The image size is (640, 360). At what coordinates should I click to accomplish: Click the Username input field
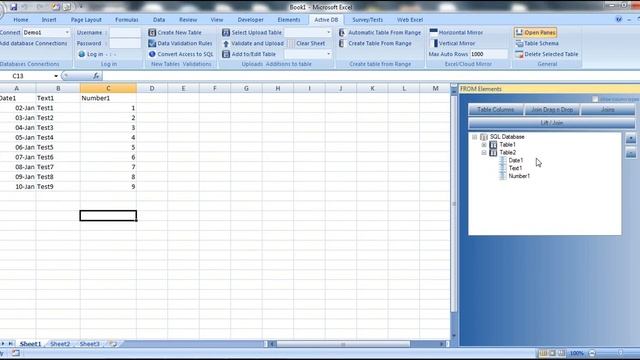tap(125, 32)
